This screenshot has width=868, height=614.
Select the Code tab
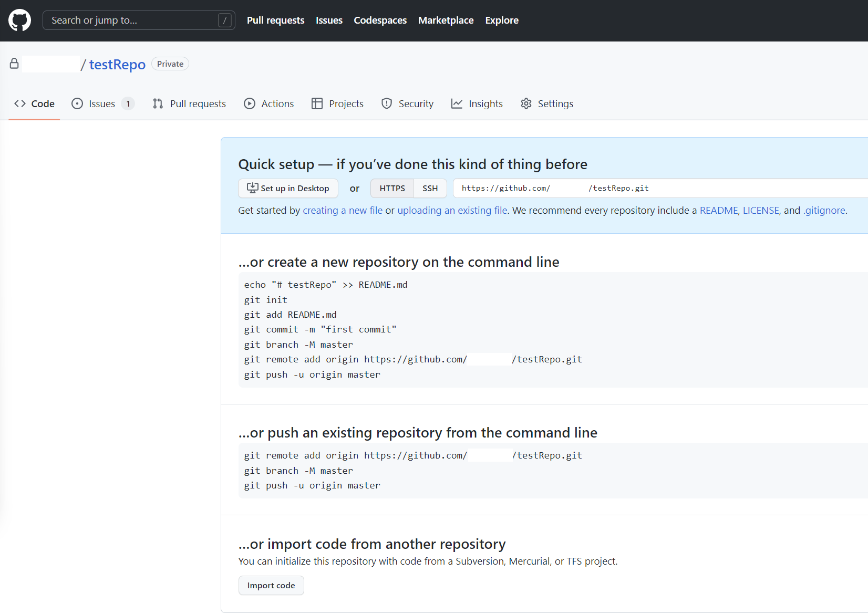(x=34, y=103)
